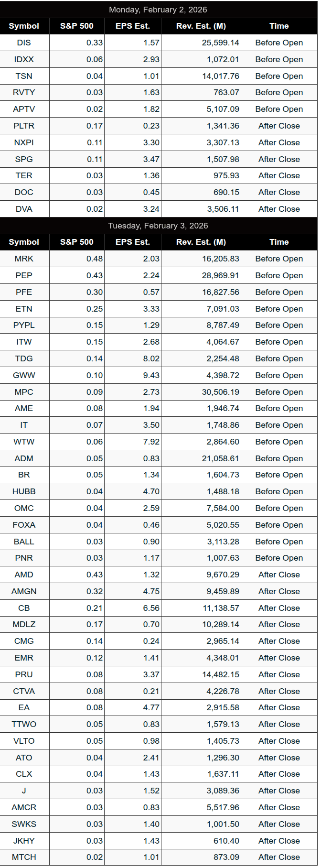Click the Monday, February 2, 2026 header
This screenshot has height=868, width=321.
tap(158, 10)
